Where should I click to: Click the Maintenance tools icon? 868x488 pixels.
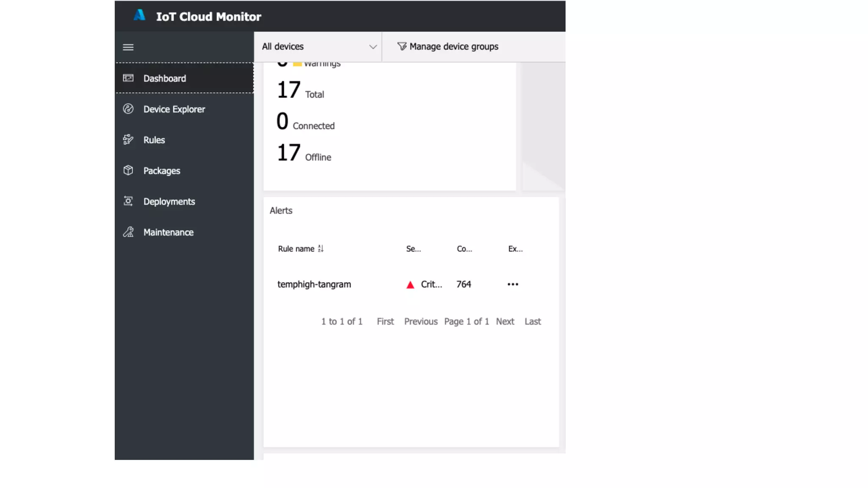coord(128,232)
